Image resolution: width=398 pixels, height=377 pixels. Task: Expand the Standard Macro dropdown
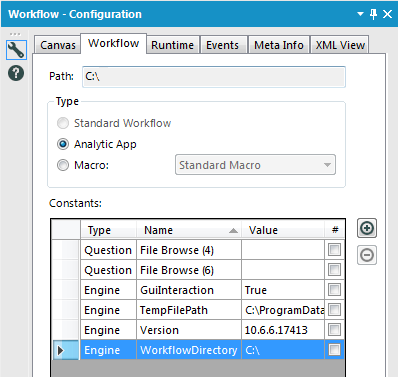pos(255,165)
